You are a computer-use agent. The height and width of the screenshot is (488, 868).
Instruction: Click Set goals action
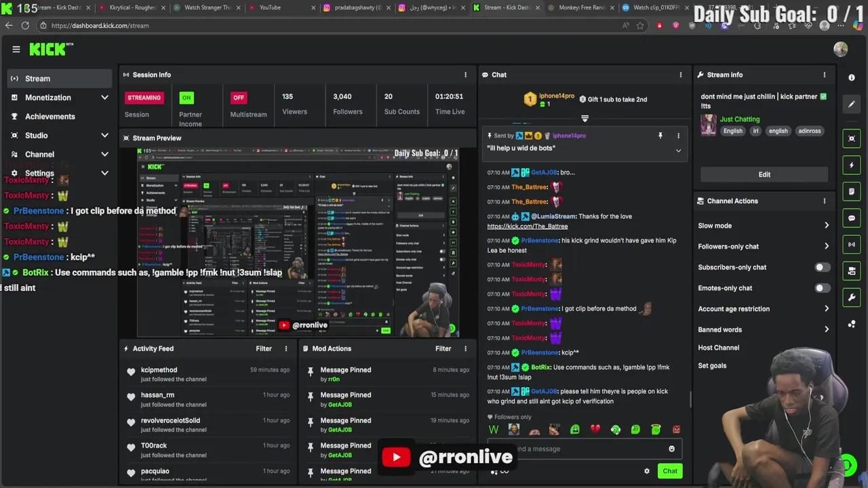712,366
